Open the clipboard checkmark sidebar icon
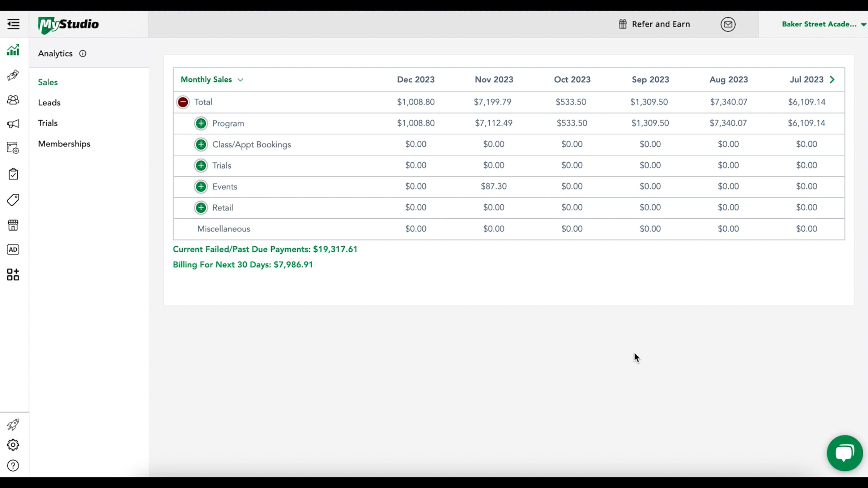868x488 pixels. pyautogui.click(x=13, y=174)
